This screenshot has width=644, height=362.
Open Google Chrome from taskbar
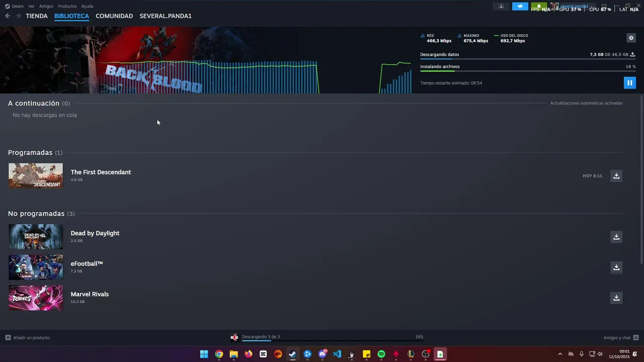[x=219, y=354]
